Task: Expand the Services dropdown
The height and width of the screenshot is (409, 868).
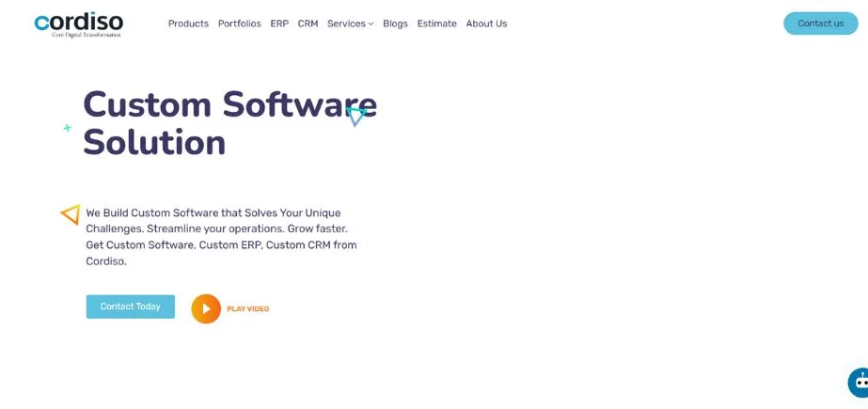Action: pyautogui.click(x=351, y=24)
